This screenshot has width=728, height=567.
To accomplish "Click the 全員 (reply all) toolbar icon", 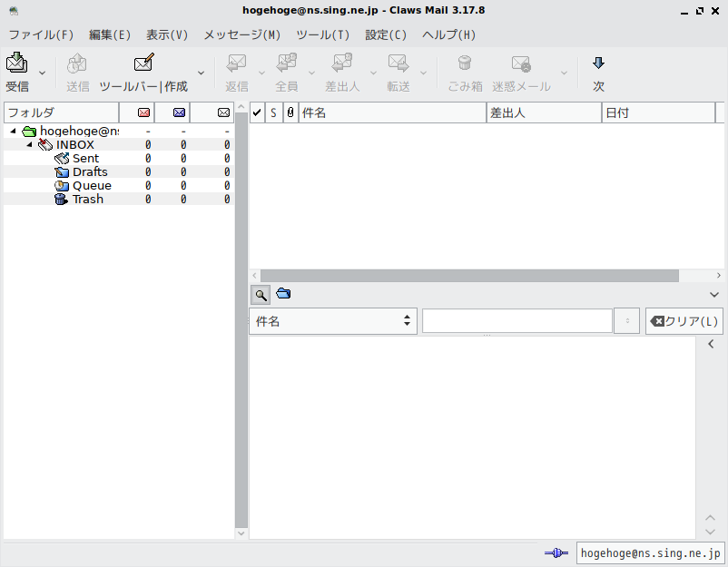I will click(287, 64).
